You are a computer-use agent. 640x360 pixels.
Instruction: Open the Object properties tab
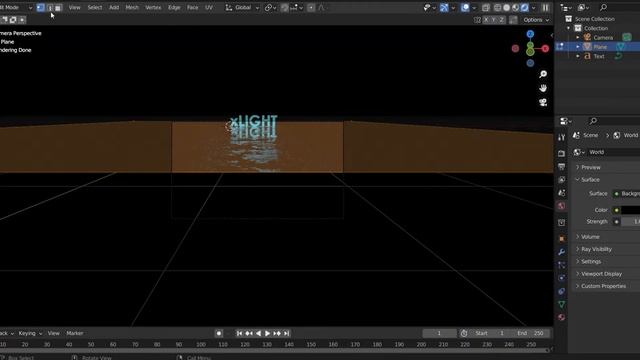tap(562, 238)
